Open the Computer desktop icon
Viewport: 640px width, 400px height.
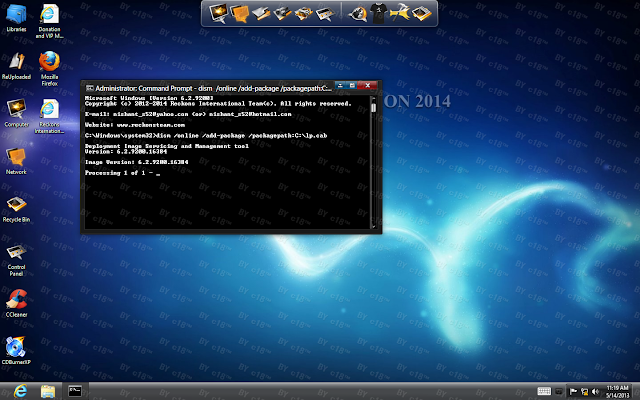point(16,113)
